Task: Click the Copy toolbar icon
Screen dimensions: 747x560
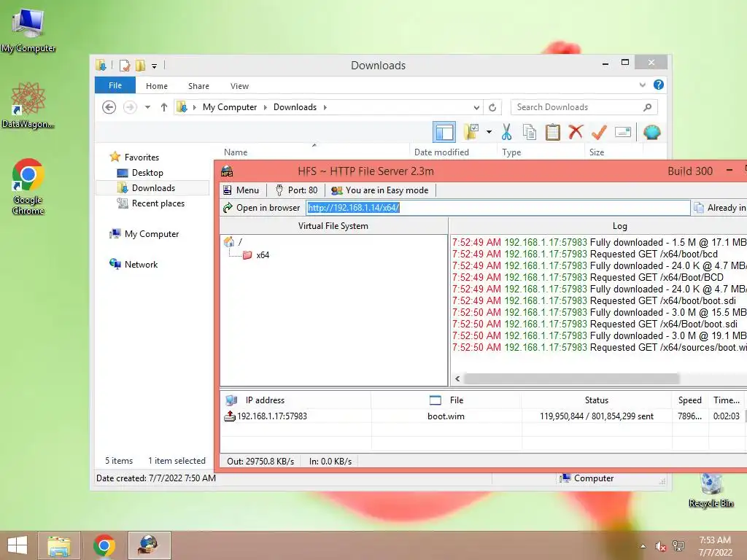Action: [x=530, y=132]
